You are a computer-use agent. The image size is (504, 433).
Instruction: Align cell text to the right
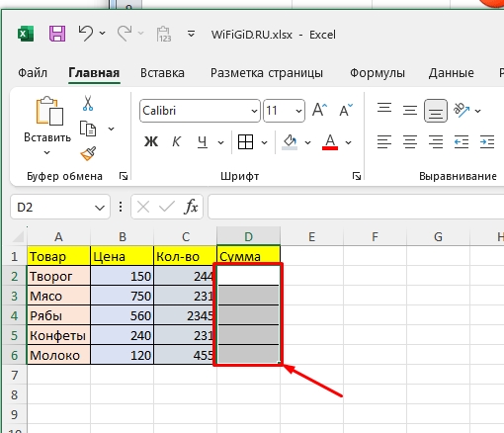tap(436, 142)
